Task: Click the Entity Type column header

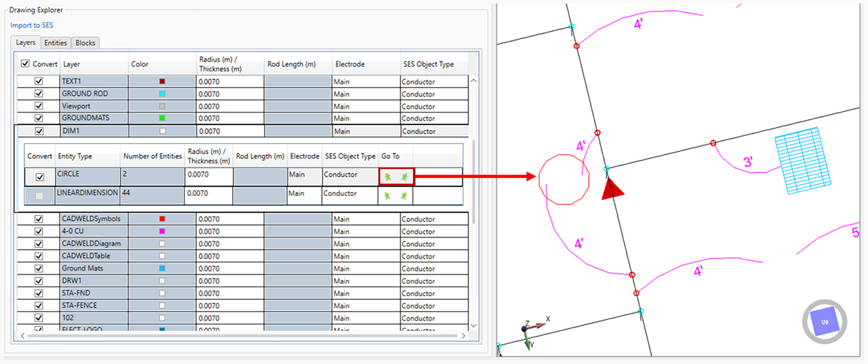Action: pos(88,156)
